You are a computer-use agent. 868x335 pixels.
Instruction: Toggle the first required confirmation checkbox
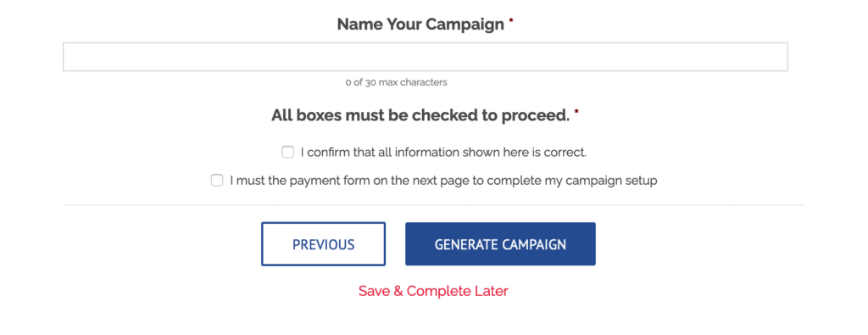(288, 152)
